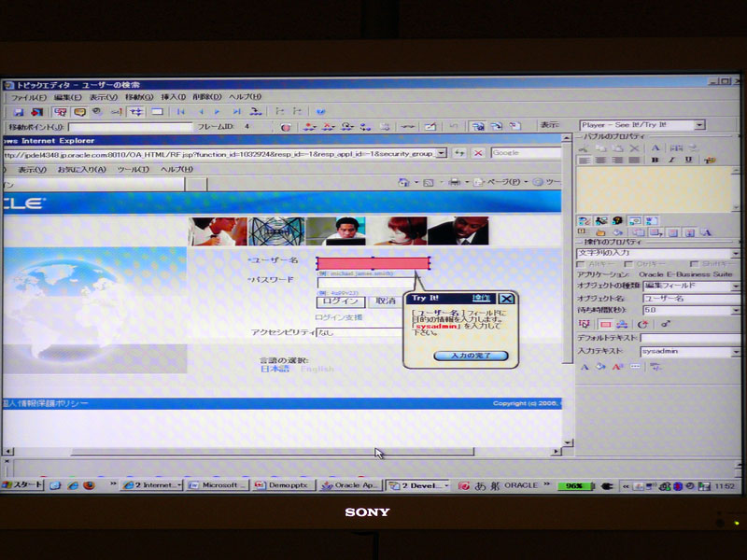747x560 pixels.
Task: Go to the previous frame
Action: pyautogui.click(x=201, y=112)
